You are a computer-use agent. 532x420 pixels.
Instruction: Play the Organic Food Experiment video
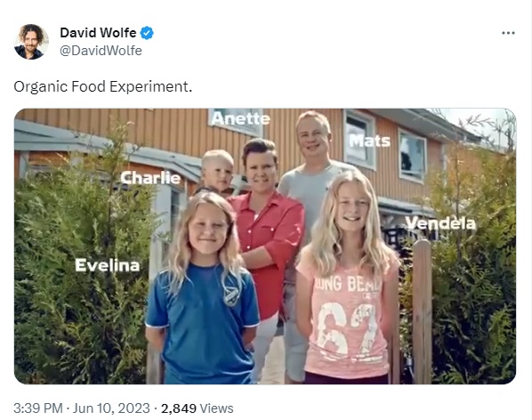click(x=265, y=246)
